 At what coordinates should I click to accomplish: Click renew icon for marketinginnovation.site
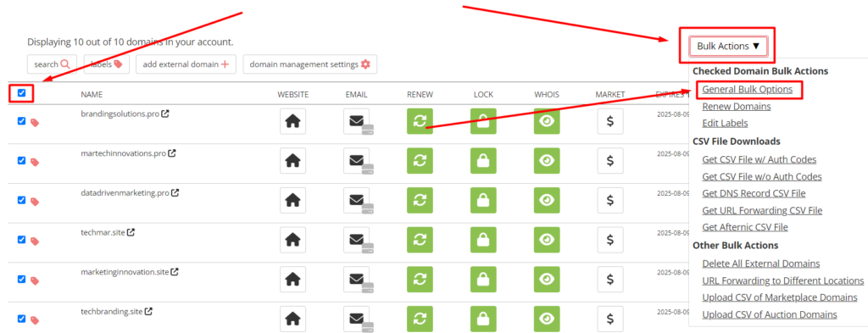[x=420, y=280]
